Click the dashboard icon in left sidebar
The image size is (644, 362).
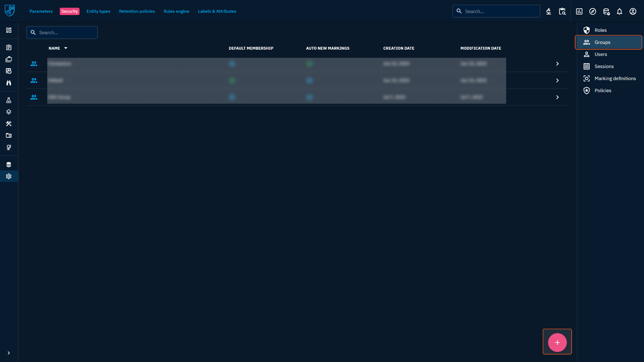(9, 30)
